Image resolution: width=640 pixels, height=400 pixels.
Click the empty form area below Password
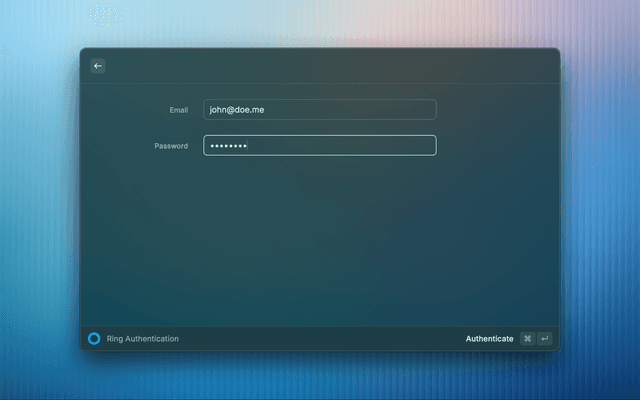coord(320,240)
